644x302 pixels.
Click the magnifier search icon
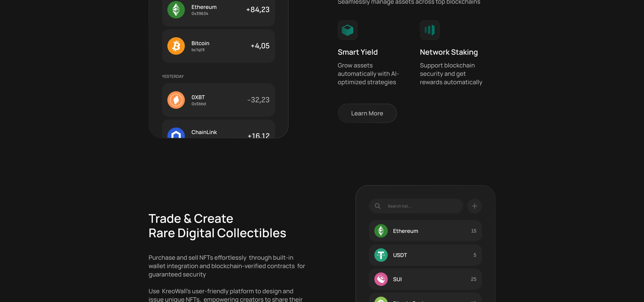(378, 206)
